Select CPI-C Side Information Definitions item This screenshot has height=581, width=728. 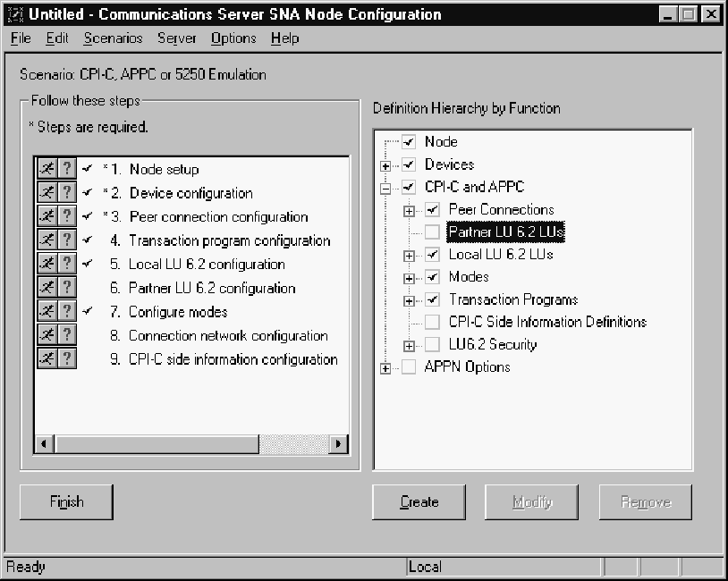click(547, 322)
